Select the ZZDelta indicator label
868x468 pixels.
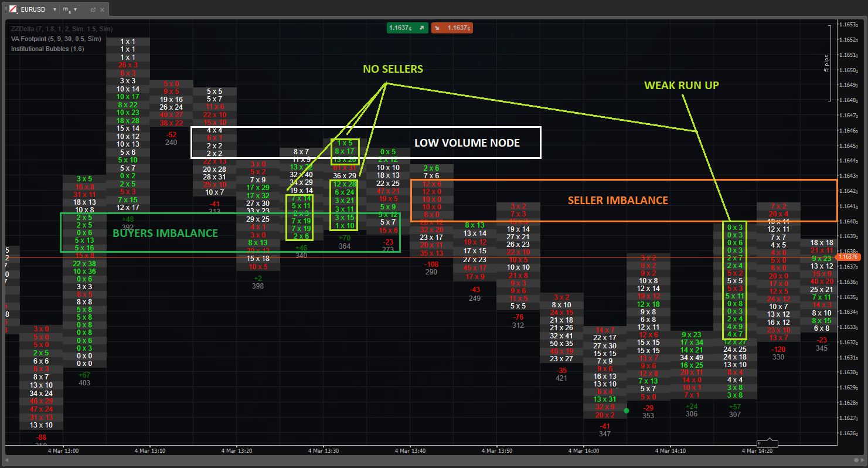tap(62, 29)
